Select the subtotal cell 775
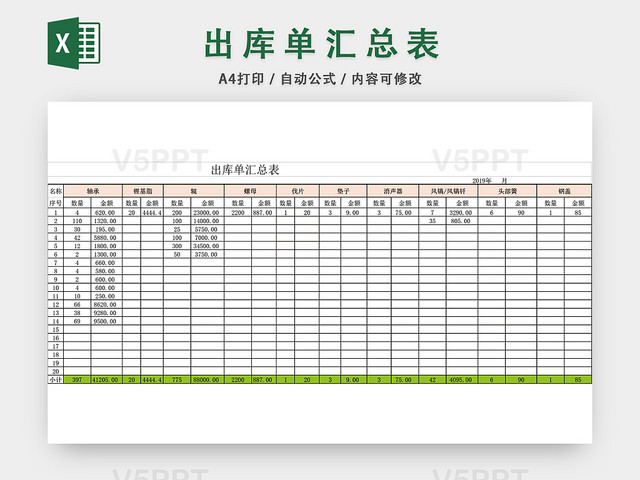The width and height of the screenshot is (640, 480). [177, 380]
